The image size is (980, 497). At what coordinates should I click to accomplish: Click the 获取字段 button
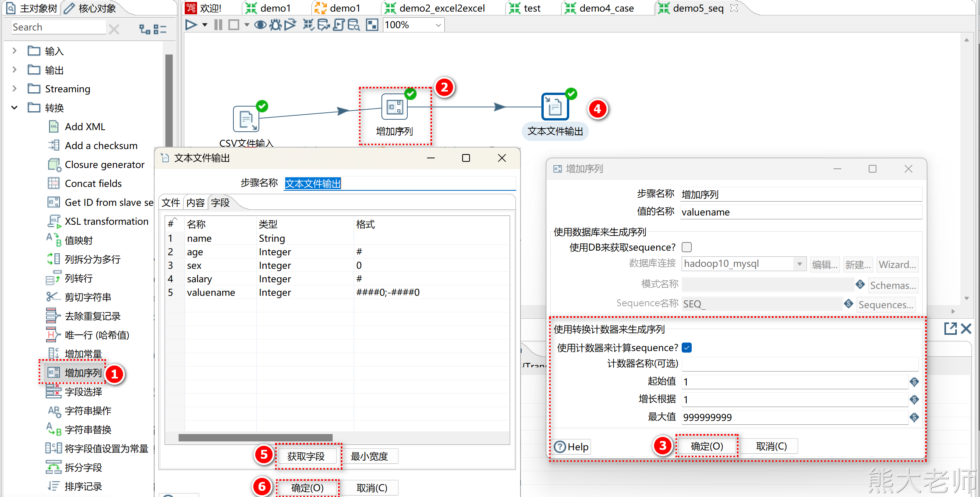click(x=306, y=456)
